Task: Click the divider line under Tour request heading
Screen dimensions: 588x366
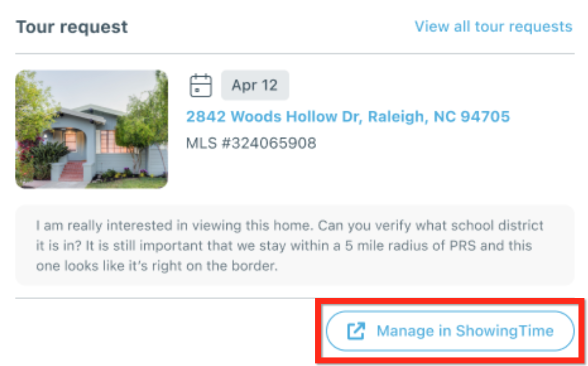Action: point(294,53)
